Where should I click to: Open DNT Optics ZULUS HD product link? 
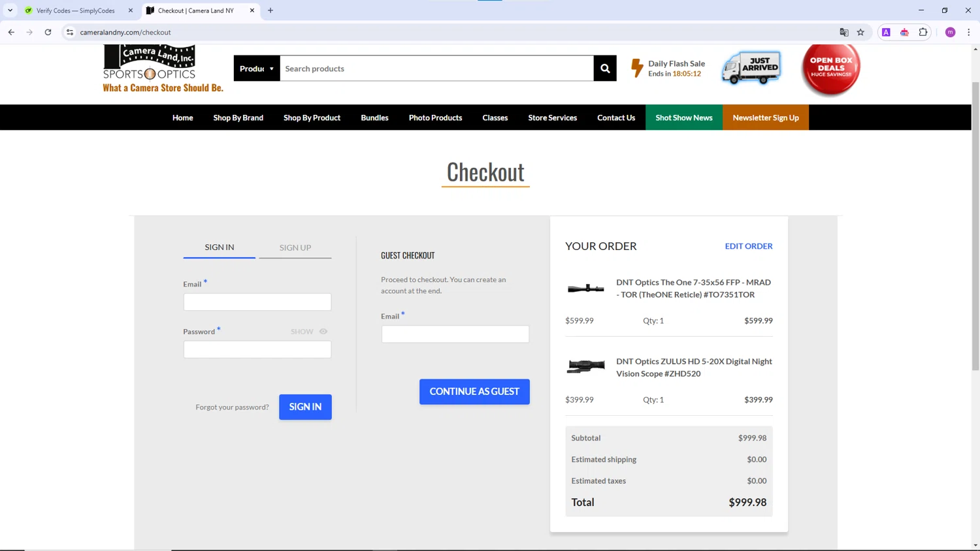click(x=694, y=368)
